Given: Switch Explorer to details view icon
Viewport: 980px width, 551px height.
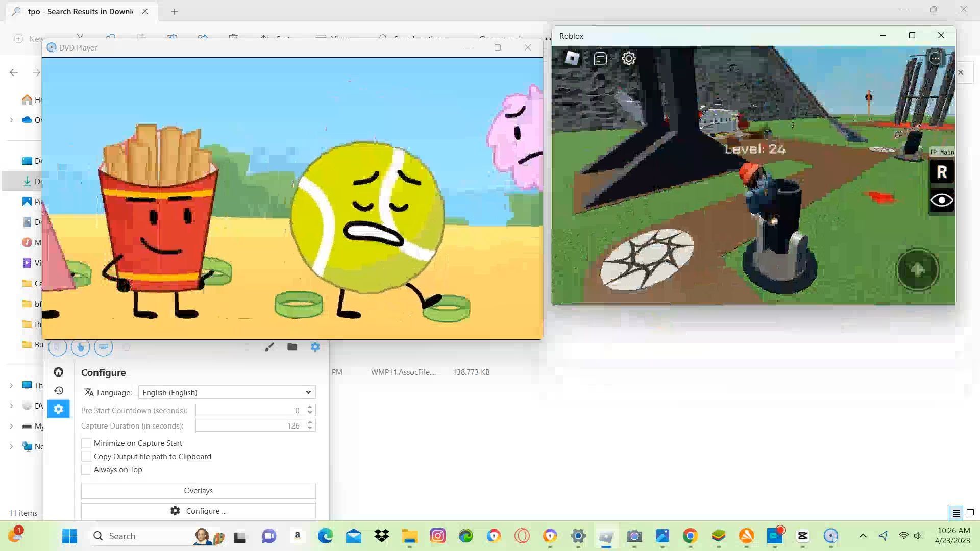Looking at the screenshot, I should coord(956,513).
